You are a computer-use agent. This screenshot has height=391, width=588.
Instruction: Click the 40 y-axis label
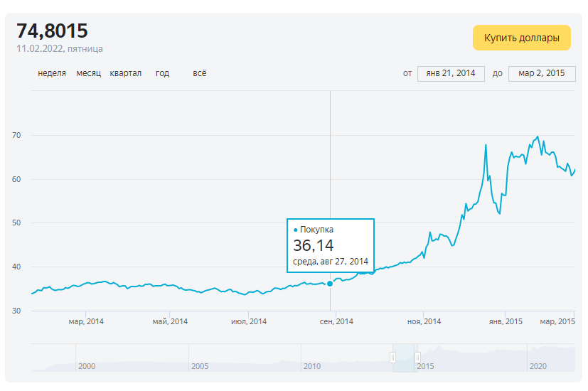click(16, 267)
